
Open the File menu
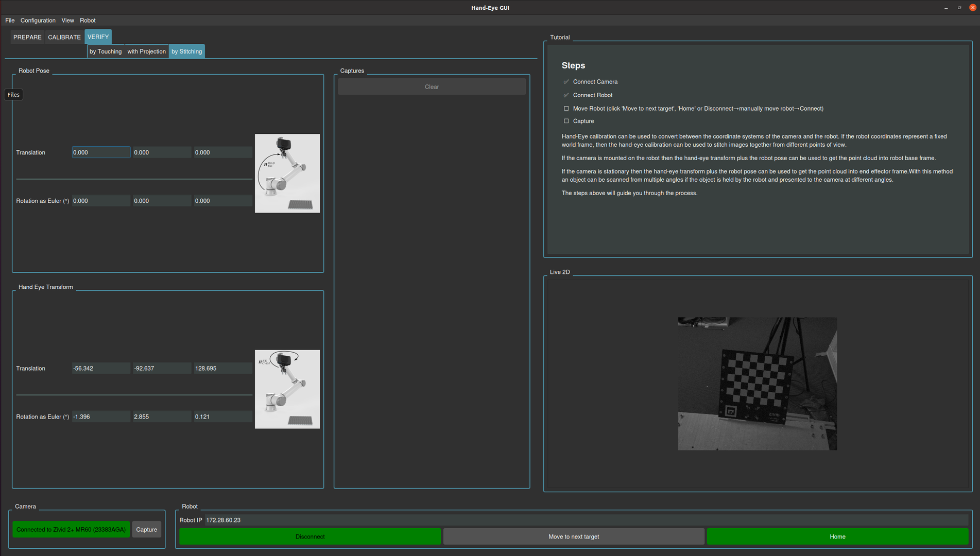[10, 21]
